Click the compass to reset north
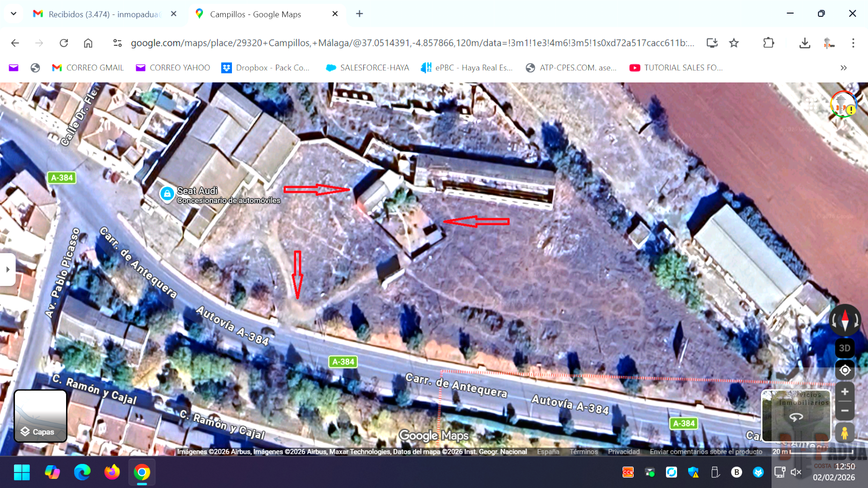Image resolution: width=868 pixels, height=488 pixels. point(844,320)
